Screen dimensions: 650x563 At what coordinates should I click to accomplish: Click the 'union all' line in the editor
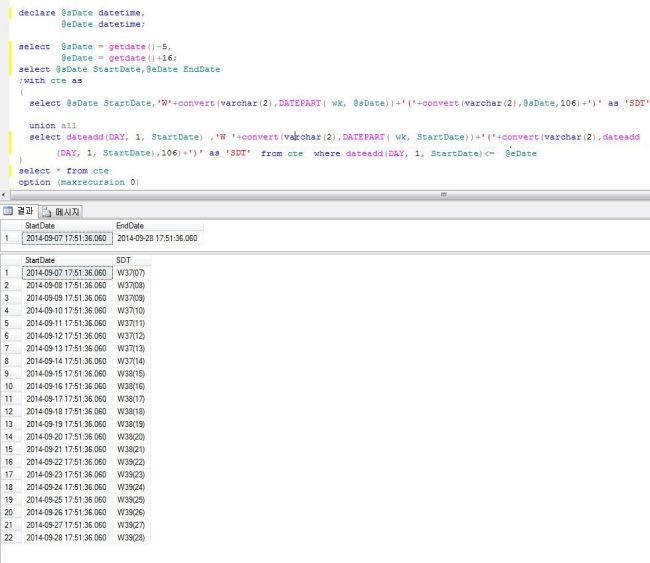point(53,125)
